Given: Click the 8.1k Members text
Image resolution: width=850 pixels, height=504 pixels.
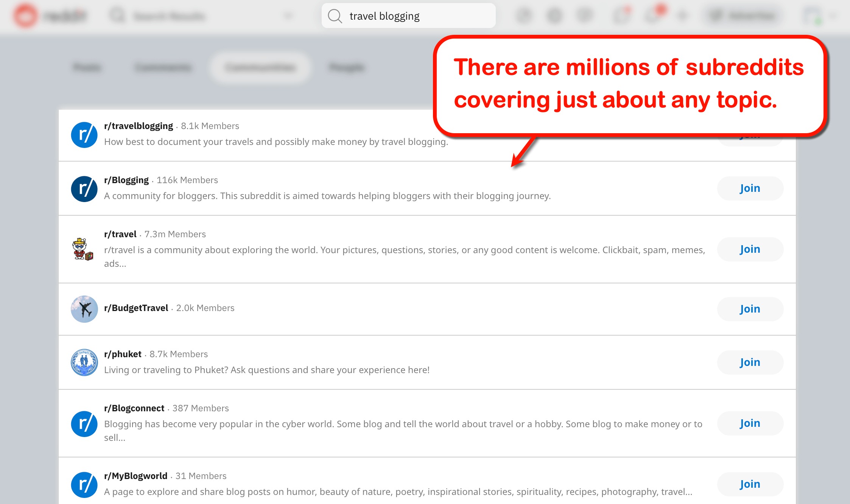Looking at the screenshot, I should click(x=210, y=126).
